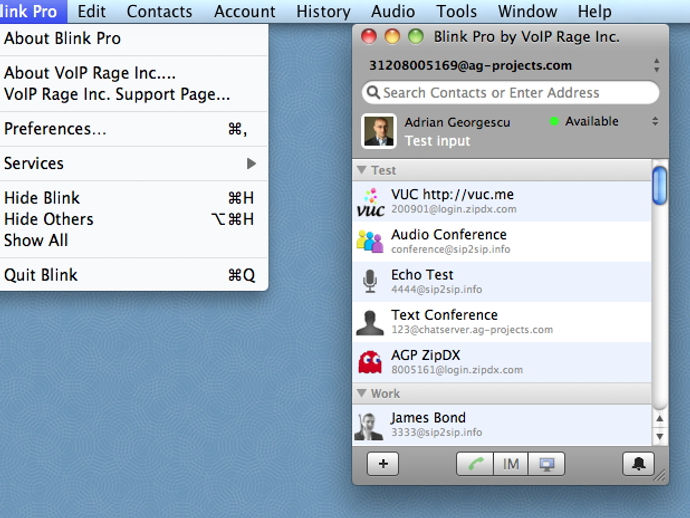Select About Blink Pro menu item
This screenshot has height=518, width=690.
[x=134, y=38]
